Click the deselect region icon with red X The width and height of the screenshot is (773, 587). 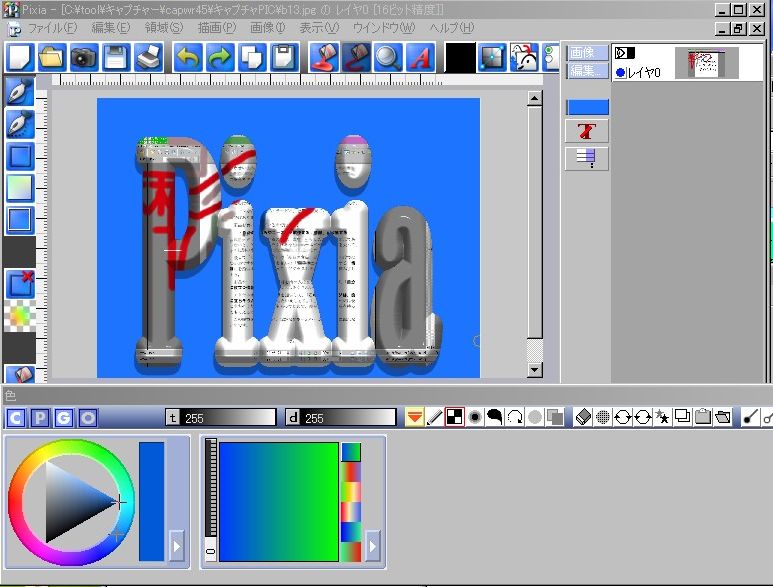pos(20,284)
